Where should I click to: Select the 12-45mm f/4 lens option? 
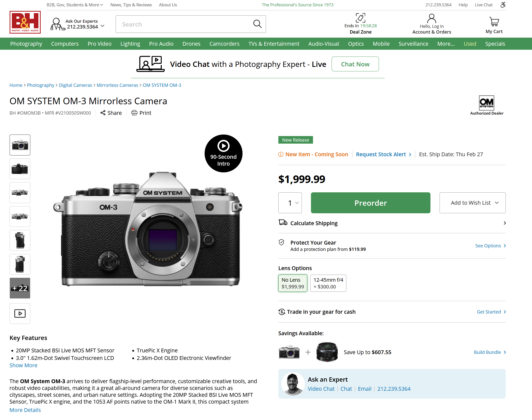(x=328, y=283)
